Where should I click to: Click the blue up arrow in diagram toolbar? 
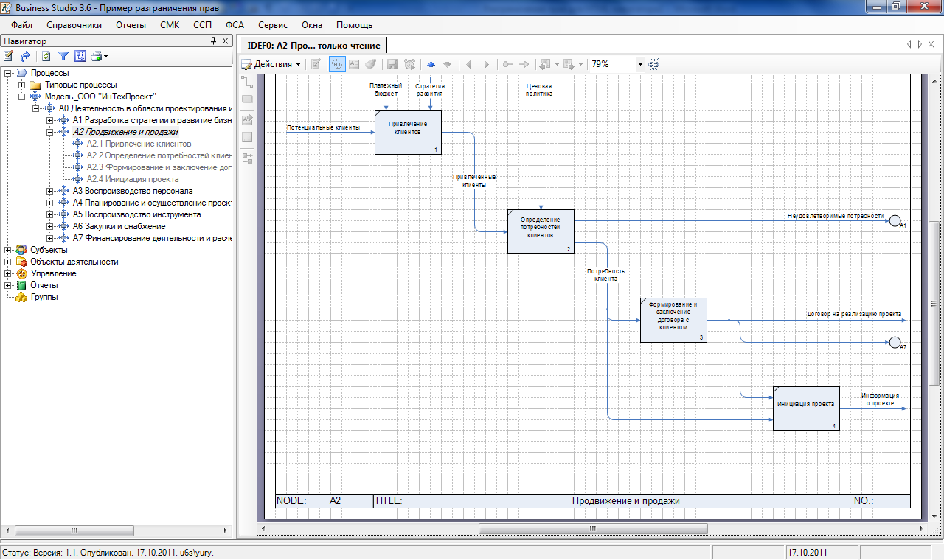pos(431,64)
